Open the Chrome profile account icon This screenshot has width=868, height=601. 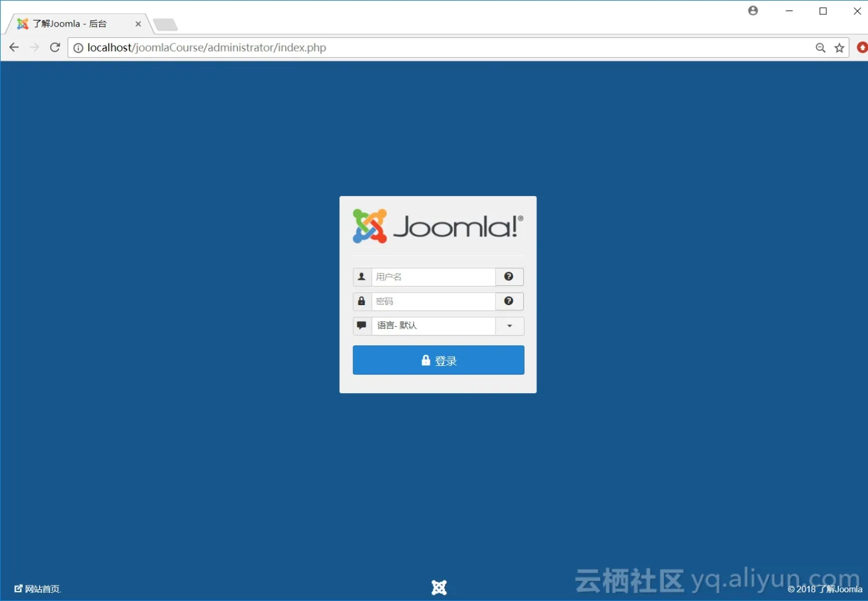pyautogui.click(x=753, y=11)
